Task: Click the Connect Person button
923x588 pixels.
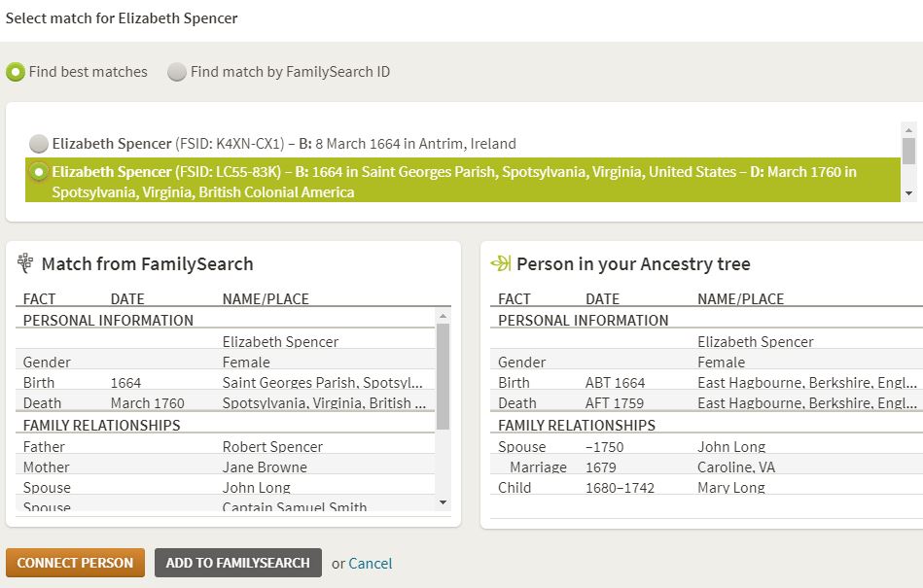Action: pos(75,563)
